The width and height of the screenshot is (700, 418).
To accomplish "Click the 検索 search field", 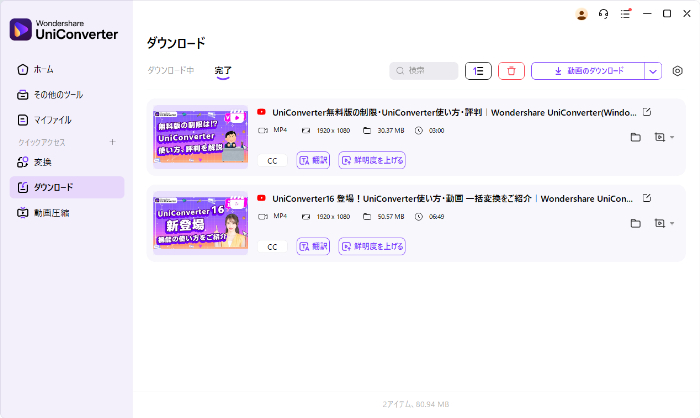I will coord(424,71).
